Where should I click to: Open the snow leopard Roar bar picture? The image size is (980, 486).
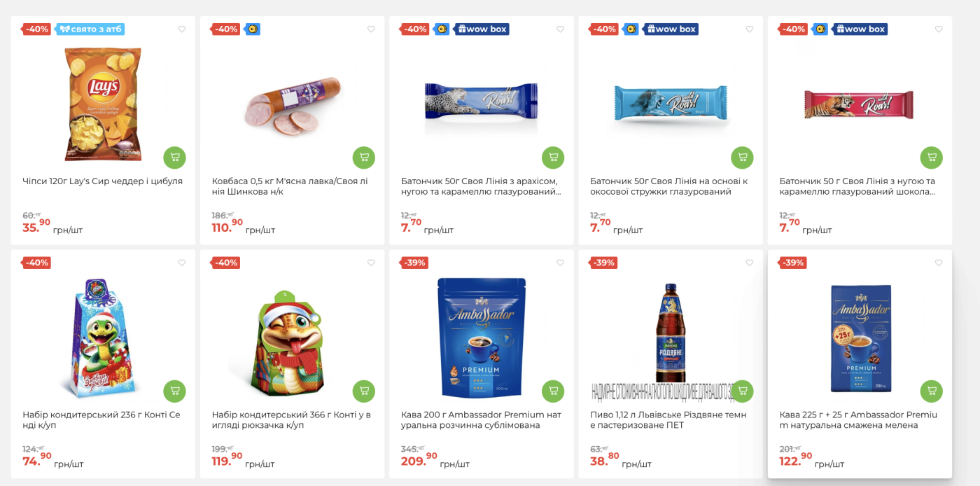pyautogui.click(x=482, y=102)
